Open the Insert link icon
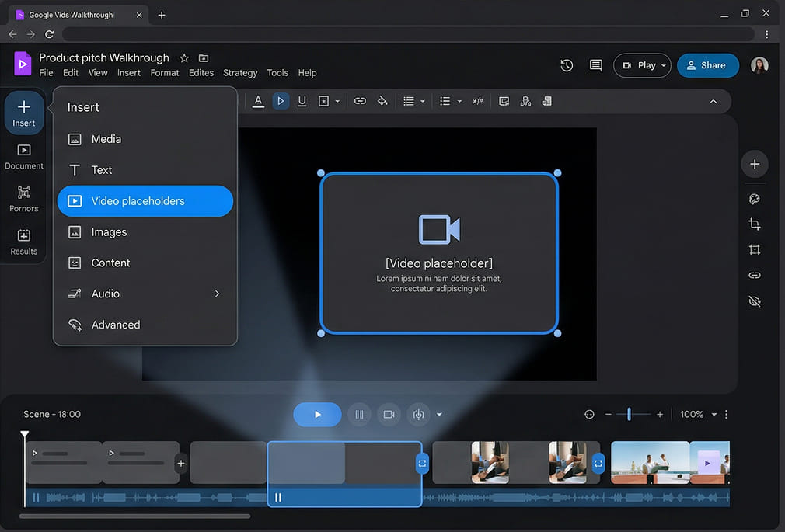785x532 pixels. click(360, 101)
